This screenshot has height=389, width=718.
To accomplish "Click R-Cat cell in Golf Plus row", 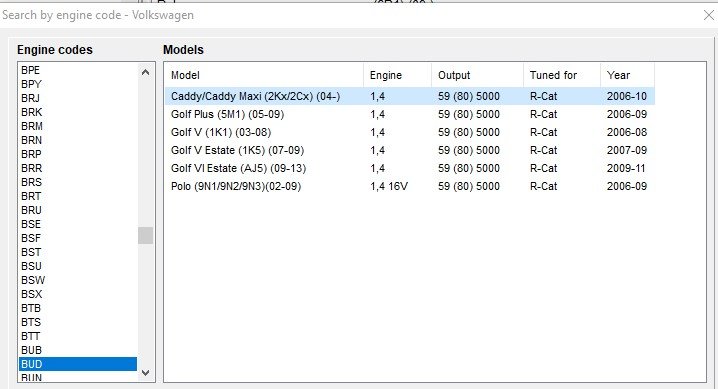I will (x=544, y=114).
